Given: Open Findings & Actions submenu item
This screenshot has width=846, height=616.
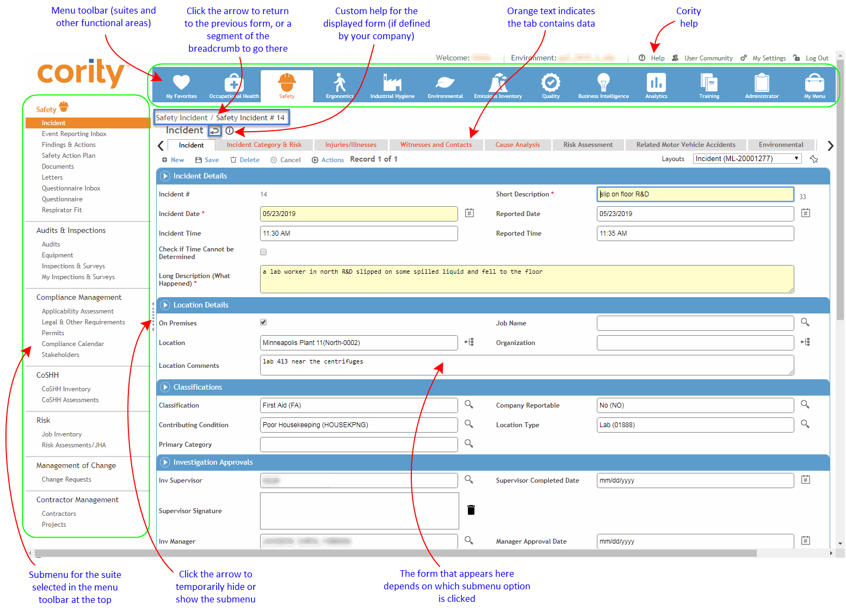Looking at the screenshot, I should click(69, 145).
